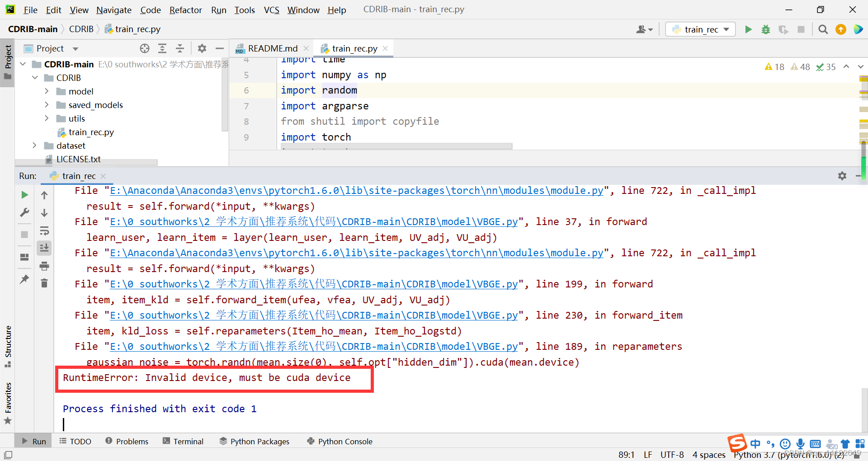Screen dimensions: 868x461
Task: Open the Python Packages tool window
Action: coord(259,441)
